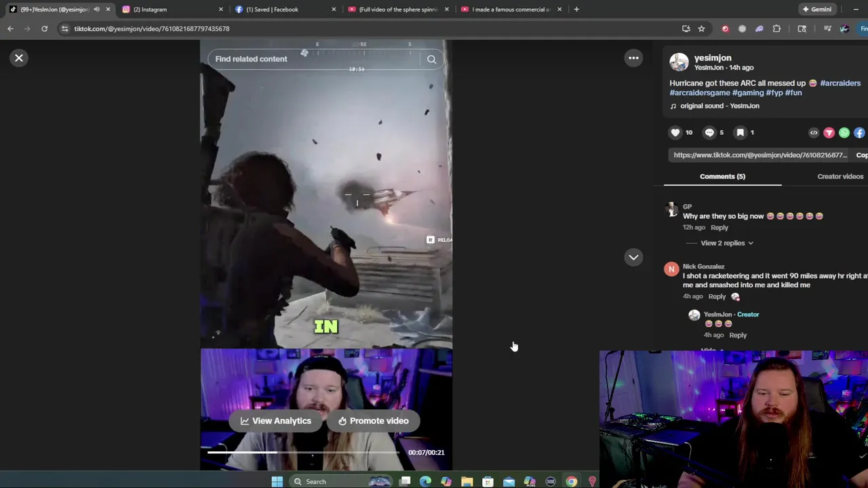This screenshot has height=488, width=868.
Task: Open the #arcraidersgame hashtag
Action: click(700, 92)
